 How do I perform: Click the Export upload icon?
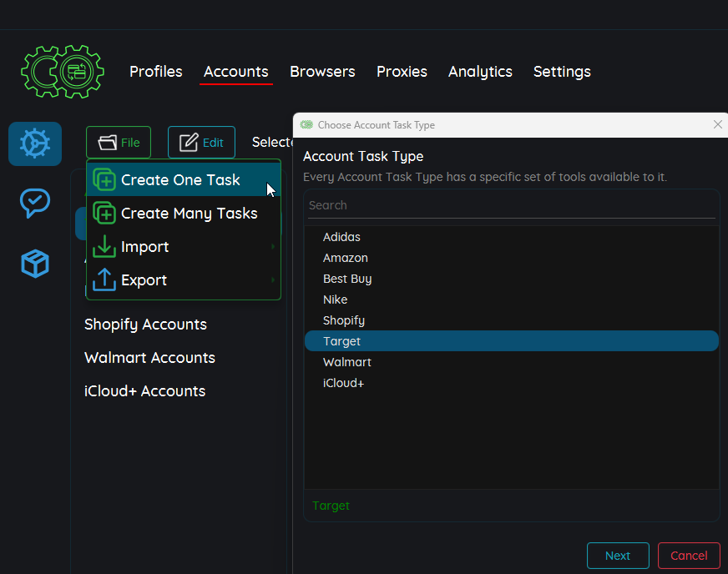(104, 280)
